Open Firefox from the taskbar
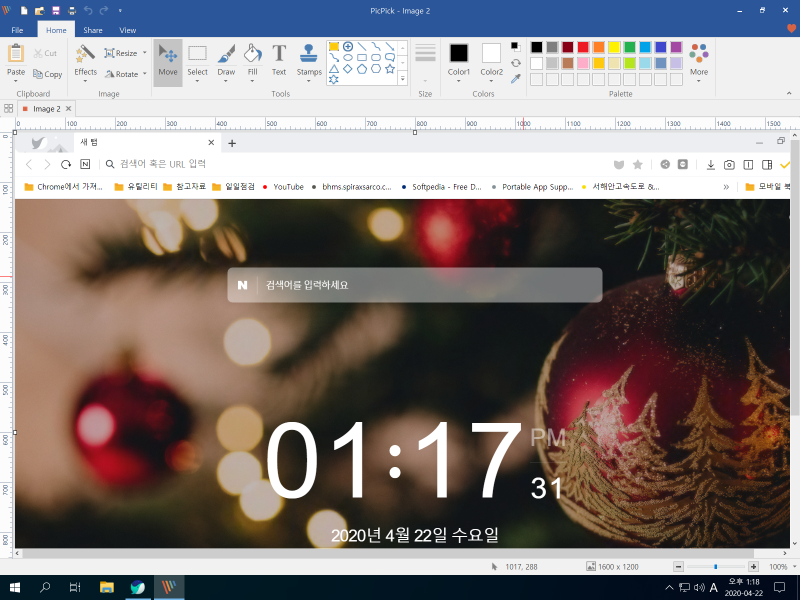The image size is (800, 600). tap(137, 588)
